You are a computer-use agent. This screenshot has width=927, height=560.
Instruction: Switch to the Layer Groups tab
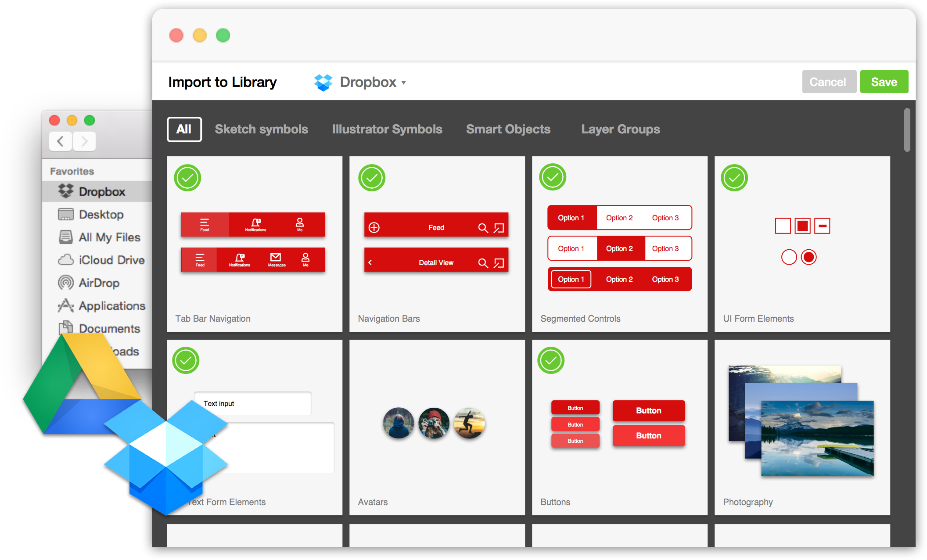coord(620,129)
